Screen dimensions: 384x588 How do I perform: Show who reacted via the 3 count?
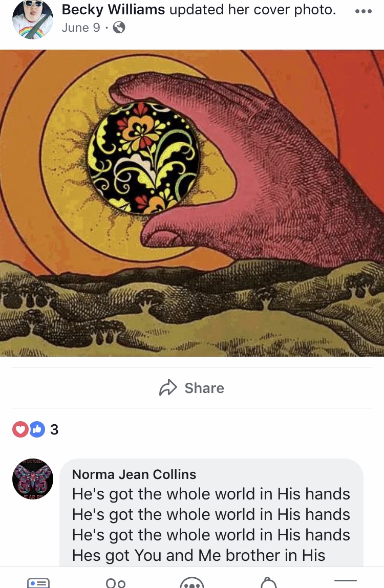coord(54,430)
